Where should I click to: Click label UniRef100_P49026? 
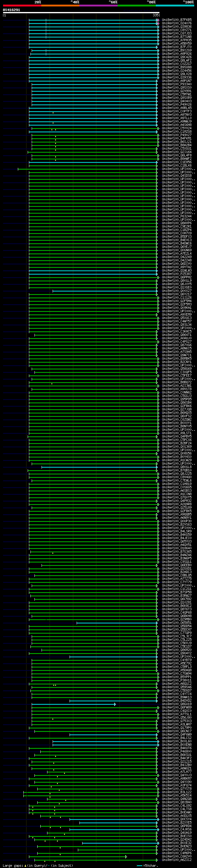click(177, 104)
